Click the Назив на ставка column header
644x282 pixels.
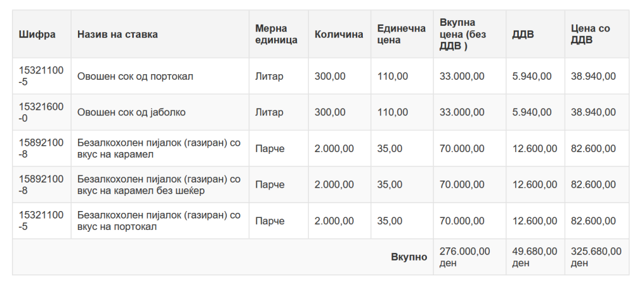(118, 34)
